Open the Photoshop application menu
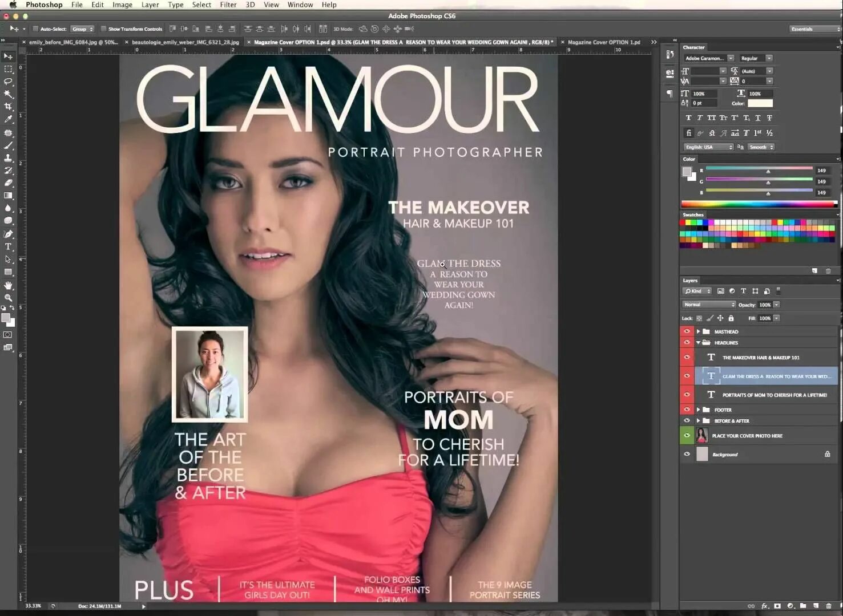The image size is (843, 616). click(x=44, y=5)
